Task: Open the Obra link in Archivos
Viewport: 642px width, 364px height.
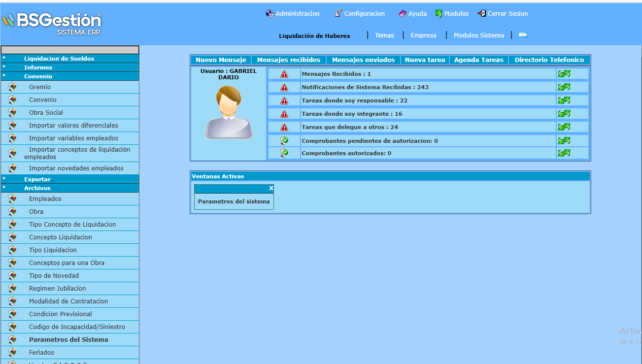Action: [36, 211]
